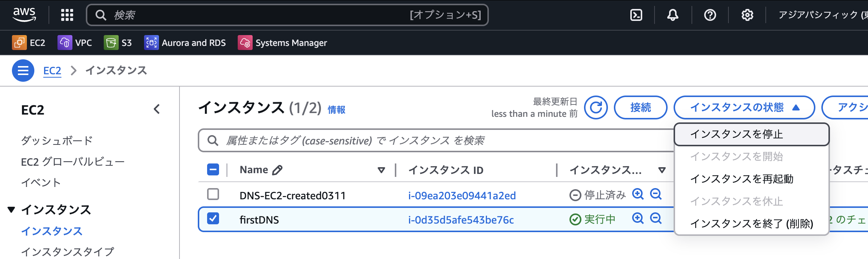Click zoom-out filter icon on 実行中 row

[656, 218]
